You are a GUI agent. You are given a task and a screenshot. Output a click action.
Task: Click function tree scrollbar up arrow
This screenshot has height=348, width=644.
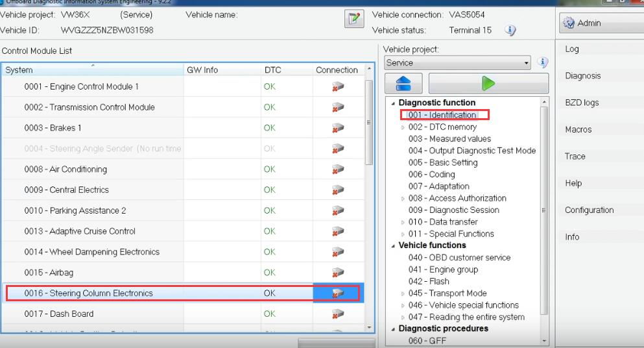pyautogui.click(x=544, y=101)
